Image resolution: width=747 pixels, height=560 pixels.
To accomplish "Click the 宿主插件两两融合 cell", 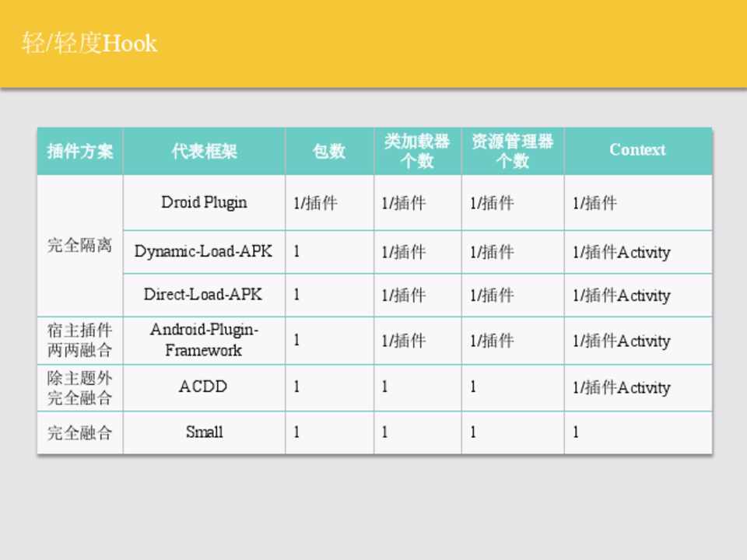I will [x=80, y=340].
